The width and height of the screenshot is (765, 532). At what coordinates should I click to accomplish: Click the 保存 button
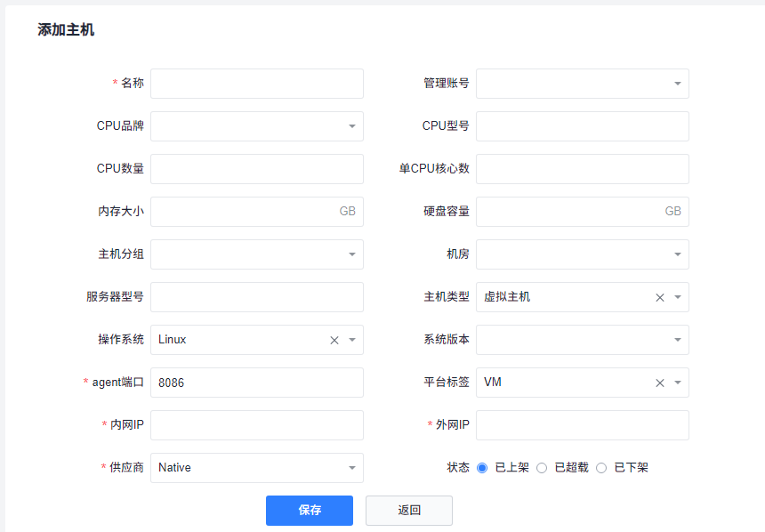(310, 511)
